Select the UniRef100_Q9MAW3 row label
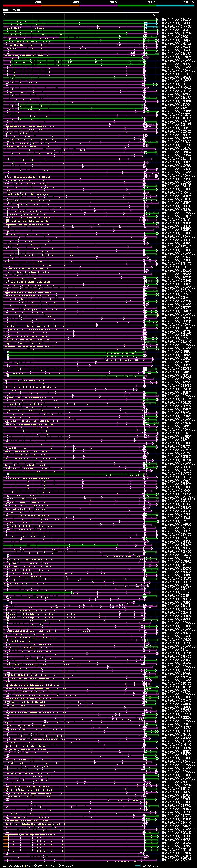Screen dimensions: 197x868 (177, 78)
